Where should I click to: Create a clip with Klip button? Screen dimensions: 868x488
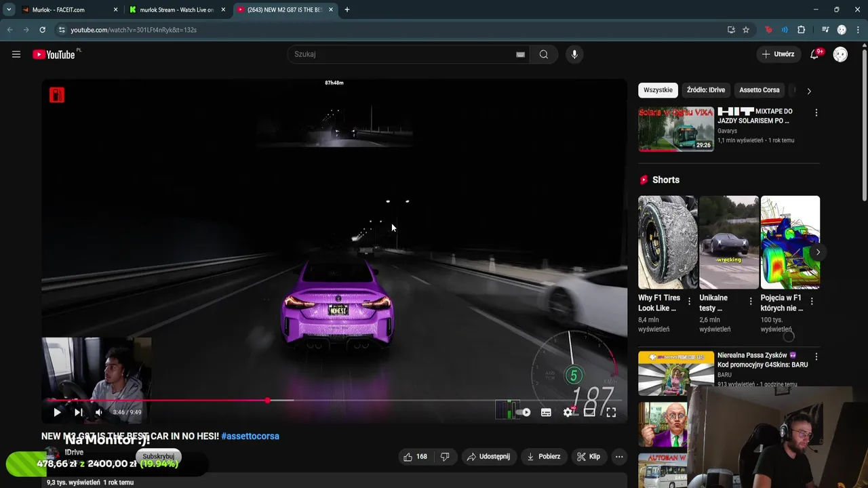point(589,457)
